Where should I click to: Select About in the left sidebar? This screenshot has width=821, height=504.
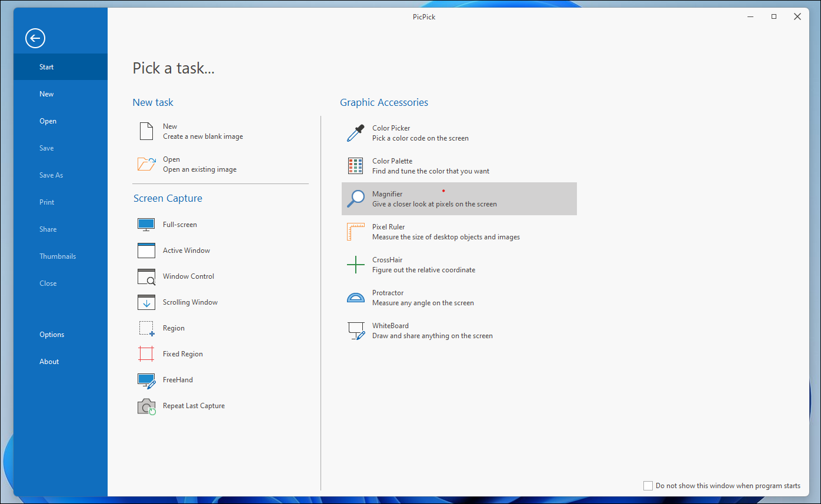[x=49, y=362]
